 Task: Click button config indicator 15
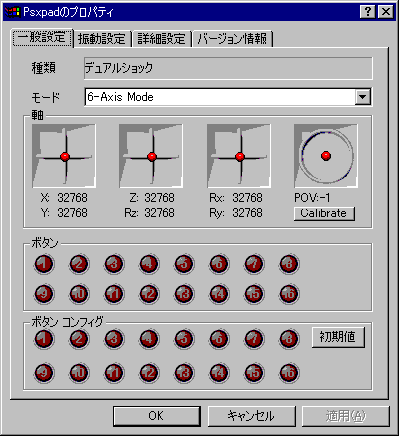pos(254,373)
